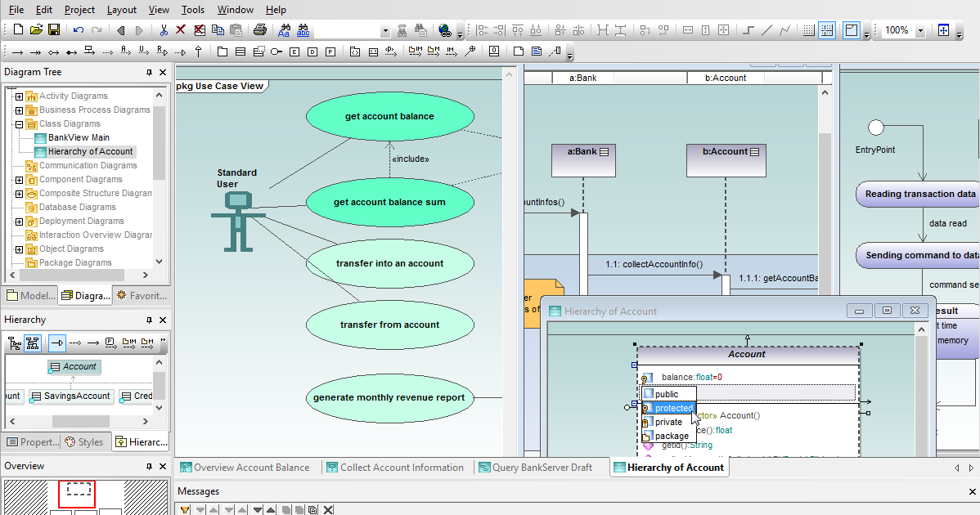Choose private in visibility list
The width and height of the screenshot is (980, 515).
(668, 422)
